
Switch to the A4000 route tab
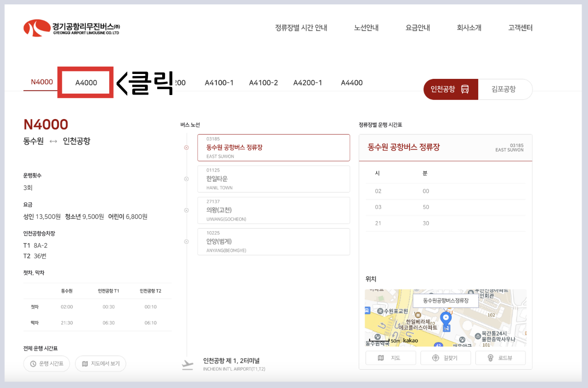point(86,82)
